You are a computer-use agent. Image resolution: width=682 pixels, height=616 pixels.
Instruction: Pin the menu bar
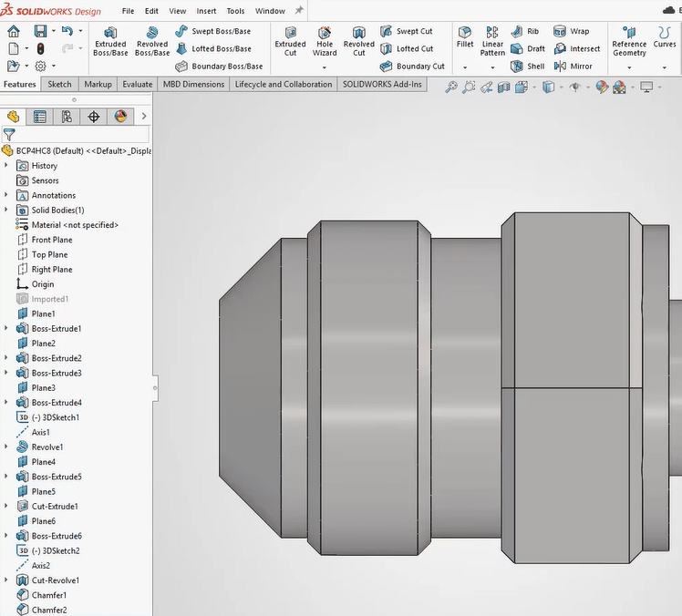[299, 10]
